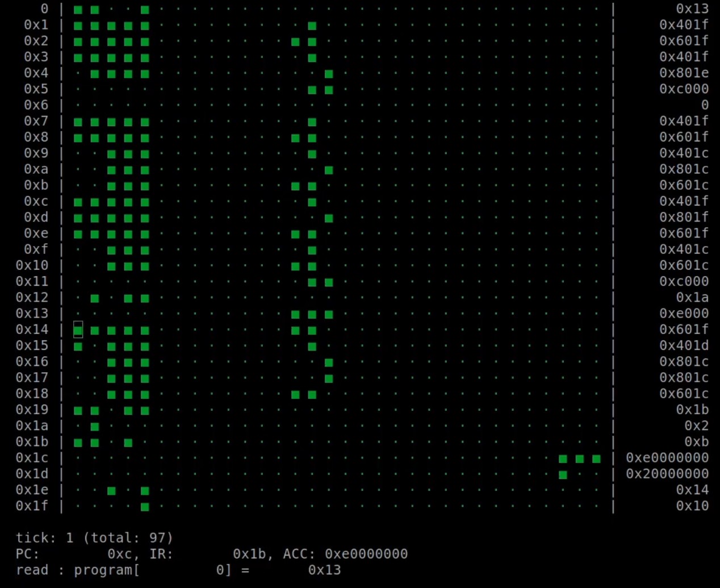Click the 0x13 result in the read status line

tap(324, 570)
